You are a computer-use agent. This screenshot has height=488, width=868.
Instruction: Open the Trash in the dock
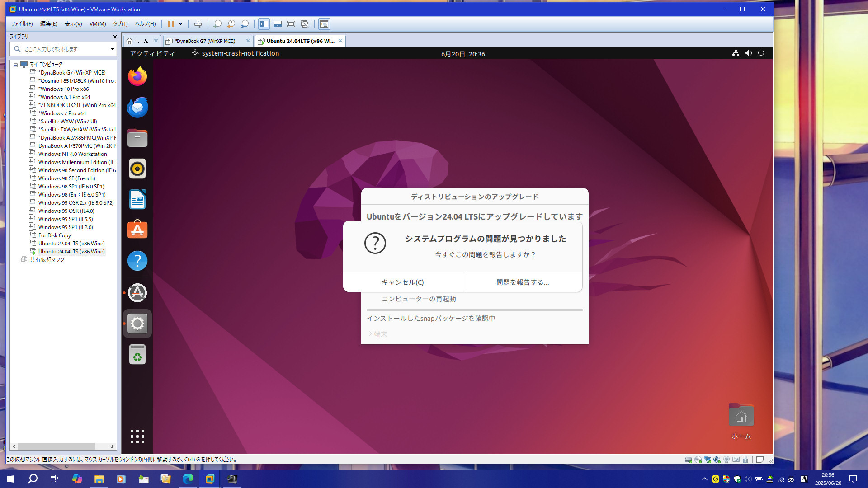point(137,354)
